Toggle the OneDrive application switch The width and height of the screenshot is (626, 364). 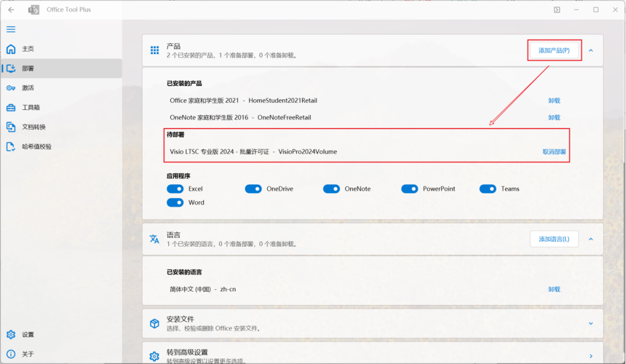pyautogui.click(x=253, y=189)
